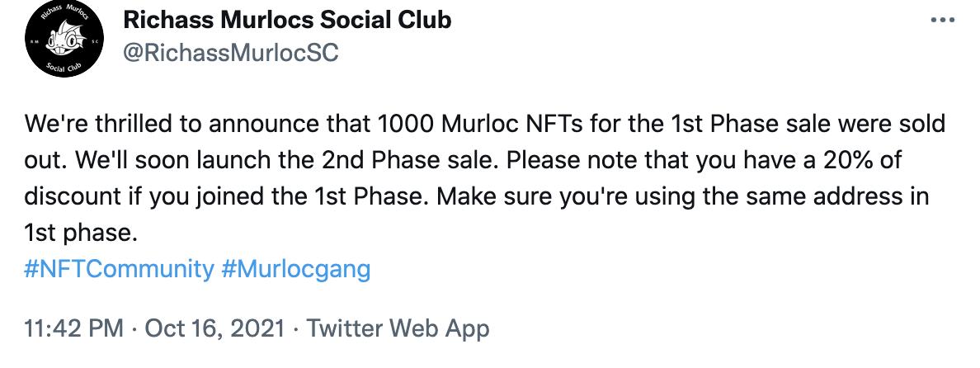Open the #Murlocgang hashtag
The width and height of the screenshot is (980, 368).
point(296,269)
